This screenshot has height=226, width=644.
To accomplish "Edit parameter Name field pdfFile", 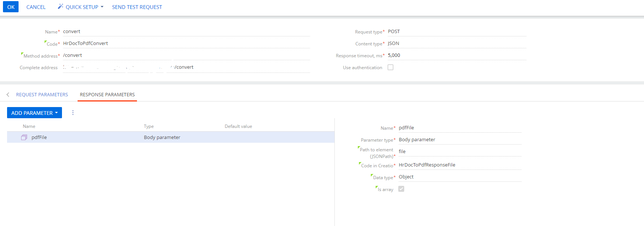I will point(460,128).
